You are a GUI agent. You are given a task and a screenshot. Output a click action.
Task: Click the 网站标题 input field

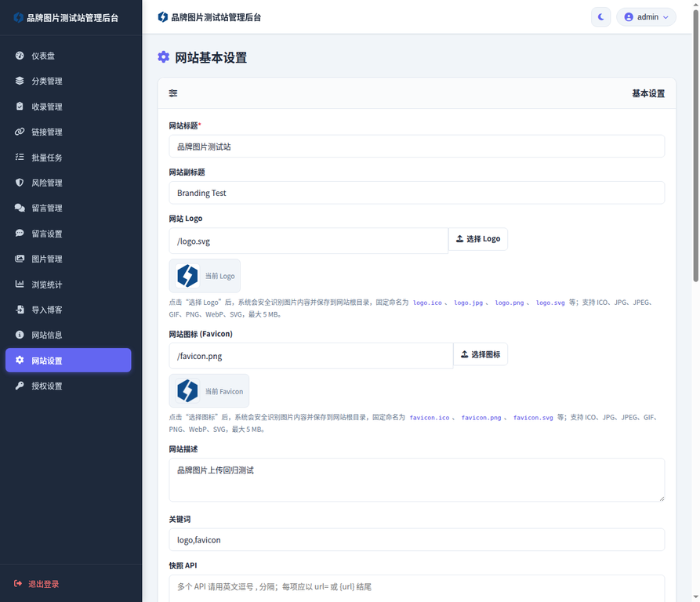point(416,147)
